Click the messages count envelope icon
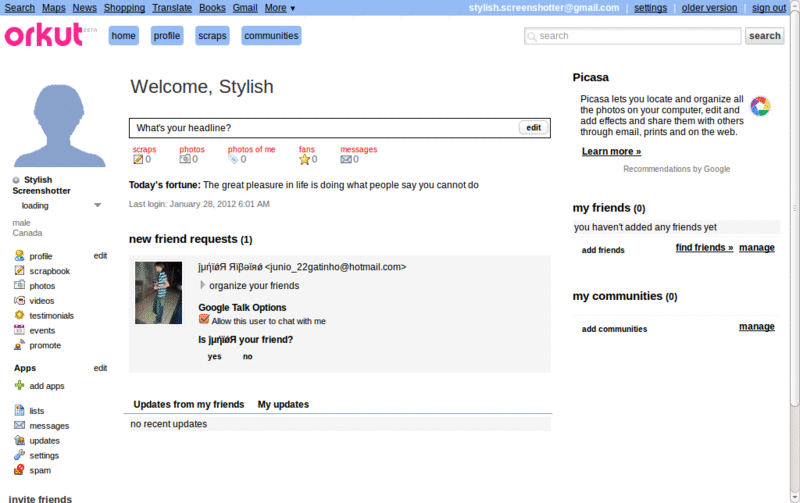800x503 pixels. [346, 159]
